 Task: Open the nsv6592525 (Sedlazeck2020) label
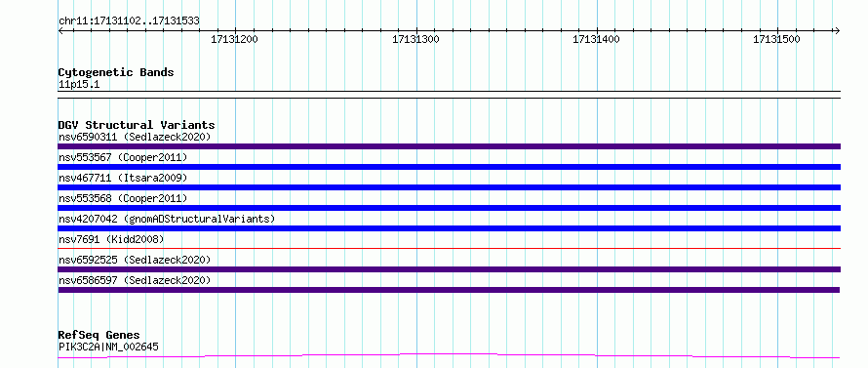click(x=135, y=260)
